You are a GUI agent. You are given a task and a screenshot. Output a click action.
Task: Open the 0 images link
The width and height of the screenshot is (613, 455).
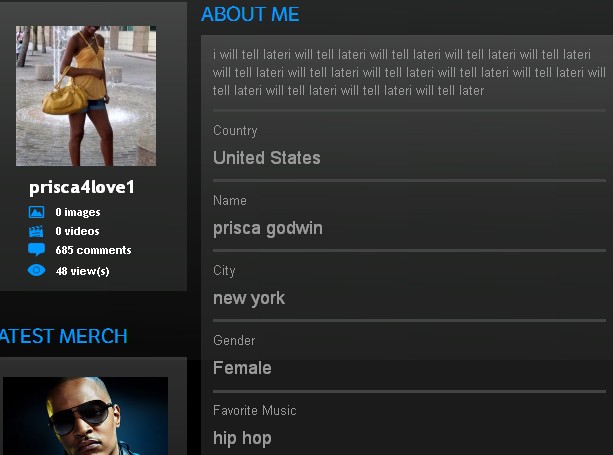(78, 212)
